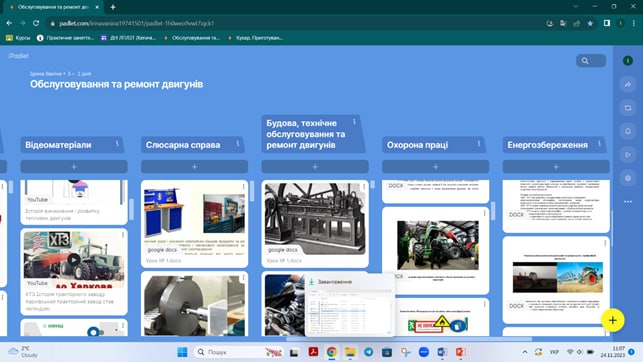Image resolution: width=643 pixels, height=362 pixels.
Task: Open the Telegram icon on the taskbar
Action: point(369,352)
